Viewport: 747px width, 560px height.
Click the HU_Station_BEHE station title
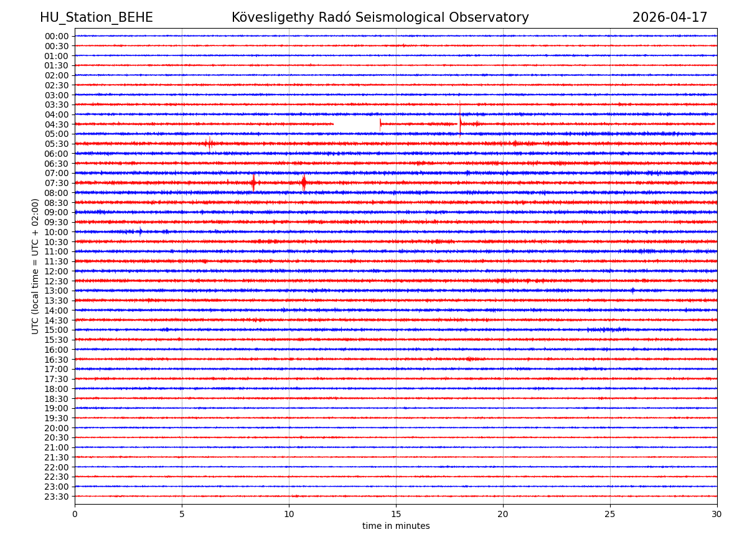click(x=96, y=17)
